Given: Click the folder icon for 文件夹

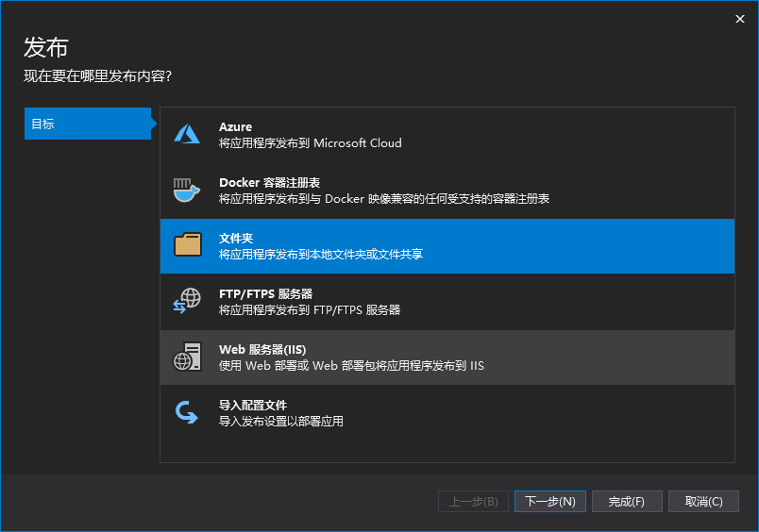Looking at the screenshot, I should pos(188,244).
